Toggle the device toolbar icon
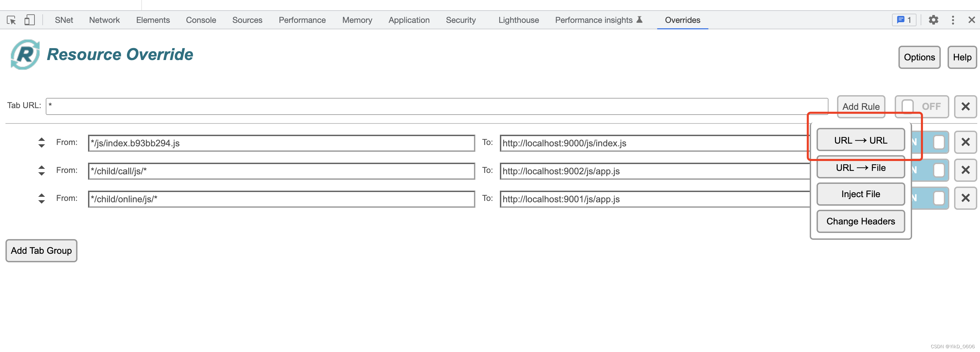This screenshot has height=352, width=980. [30, 20]
